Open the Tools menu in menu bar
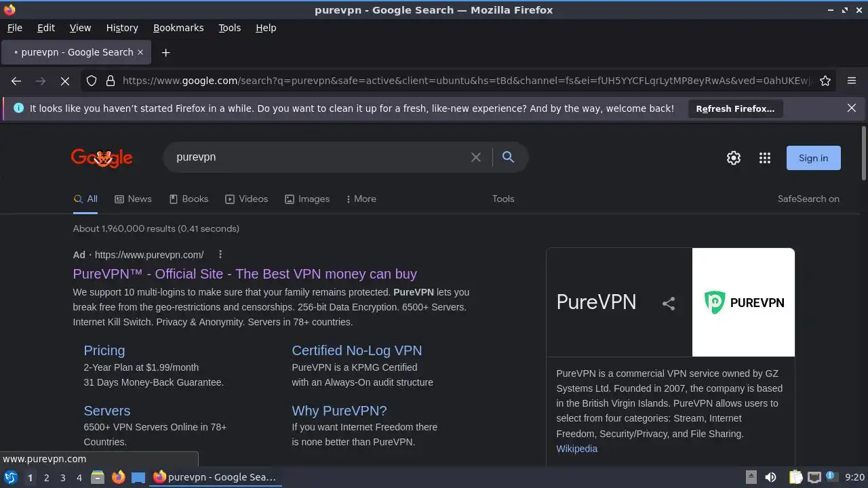This screenshot has width=868, height=488. click(229, 28)
